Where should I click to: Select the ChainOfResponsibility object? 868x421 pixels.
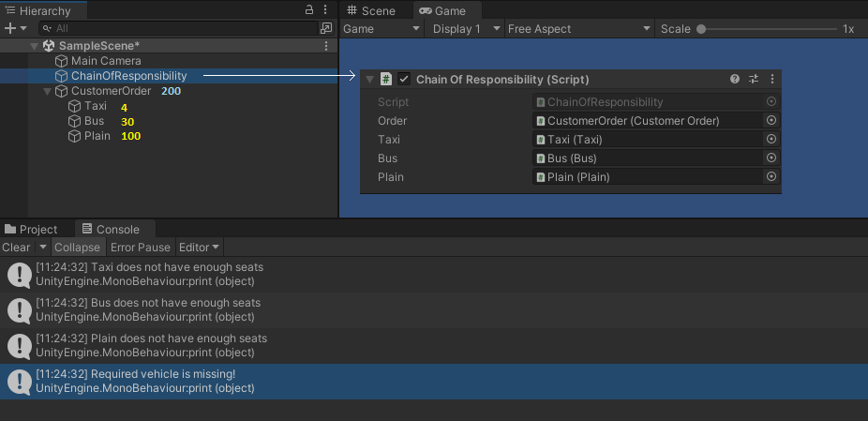129,76
